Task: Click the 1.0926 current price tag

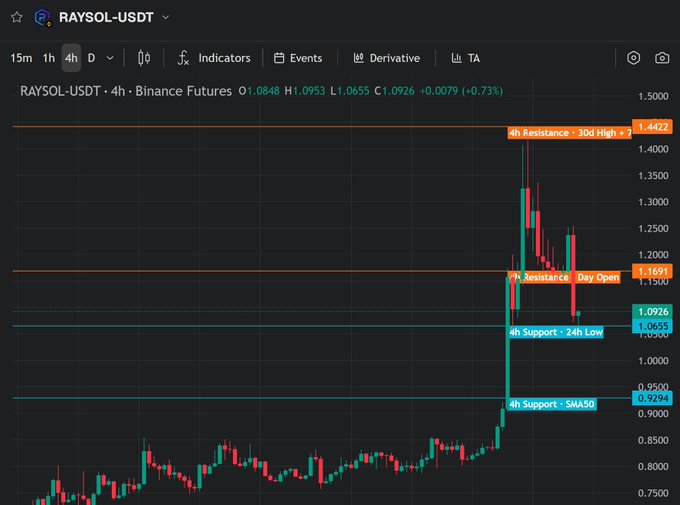Action: coord(652,312)
